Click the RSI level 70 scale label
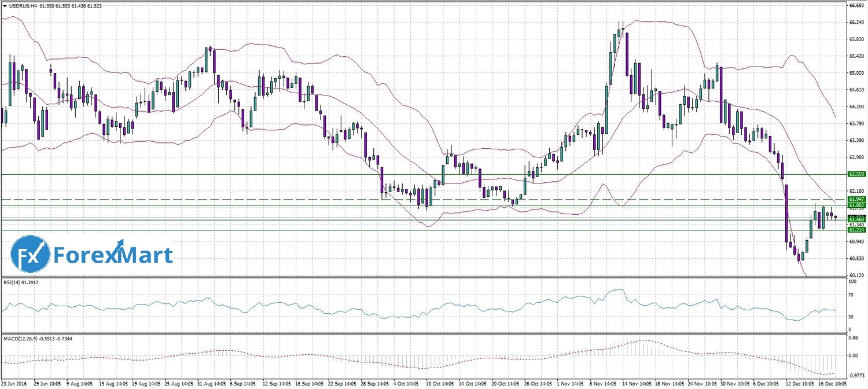This screenshot has width=868, height=389. (852, 295)
